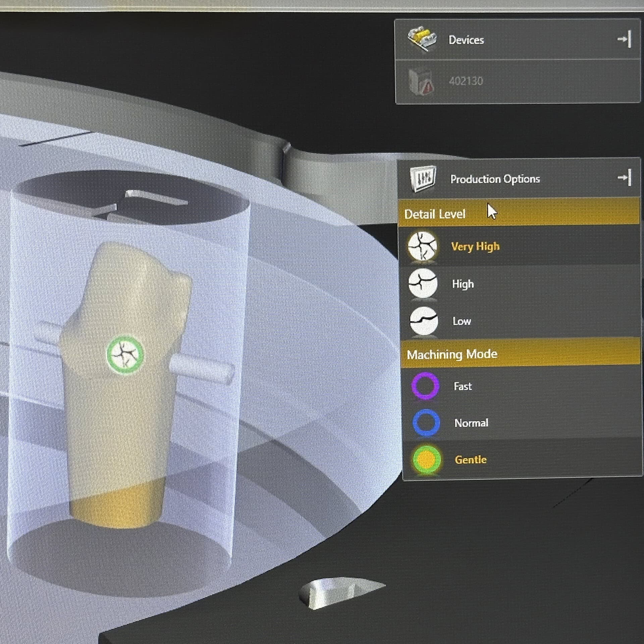This screenshot has width=644, height=644.
Task: Switch machining mode to Fast
Action: point(463,386)
